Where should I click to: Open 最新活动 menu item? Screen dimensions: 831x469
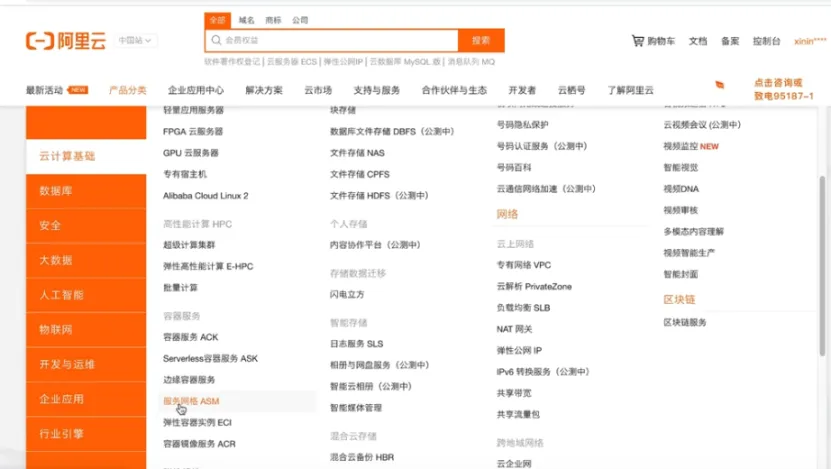(x=45, y=90)
